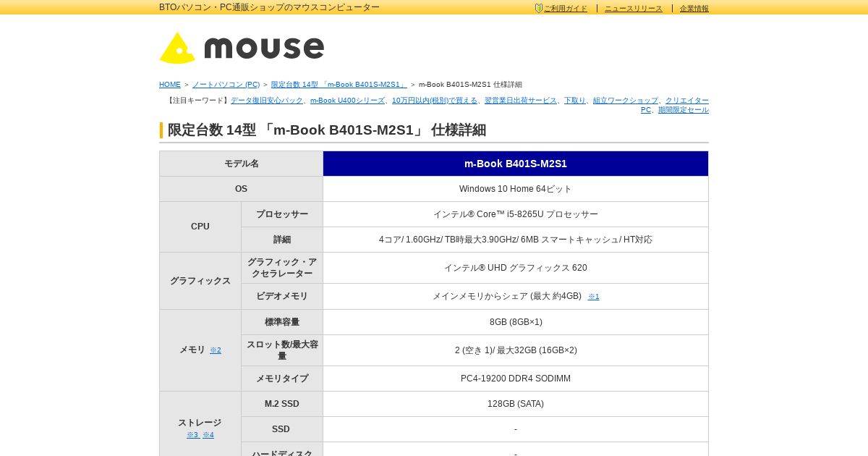Image resolution: width=868 pixels, height=456 pixels.
Task: Click the 8GB (8GB×1) cell
Action: pos(516,322)
